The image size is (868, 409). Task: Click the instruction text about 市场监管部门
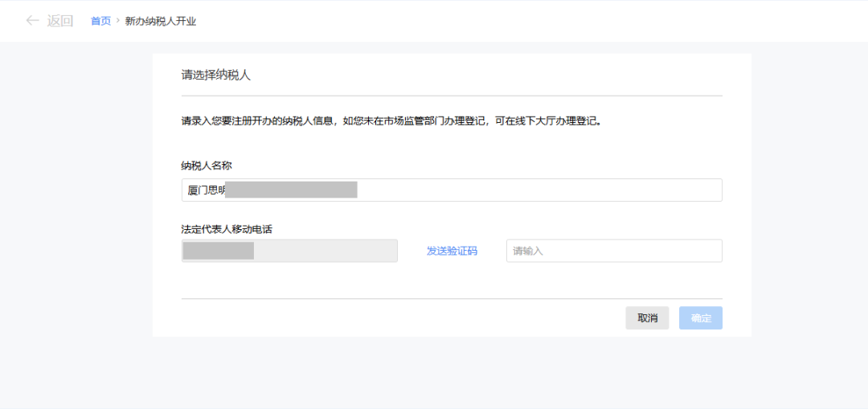pyautogui.click(x=391, y=120)
